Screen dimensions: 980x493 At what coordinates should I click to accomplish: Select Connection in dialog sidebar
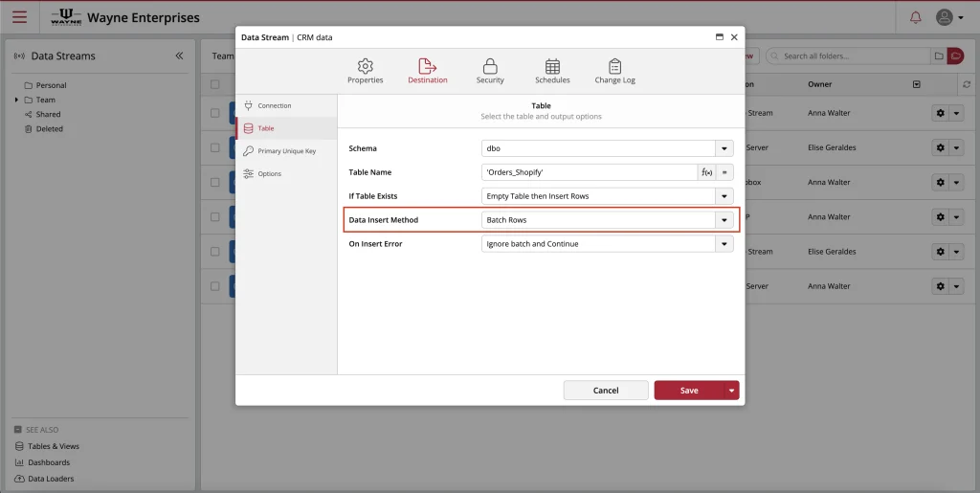[286, 105]
